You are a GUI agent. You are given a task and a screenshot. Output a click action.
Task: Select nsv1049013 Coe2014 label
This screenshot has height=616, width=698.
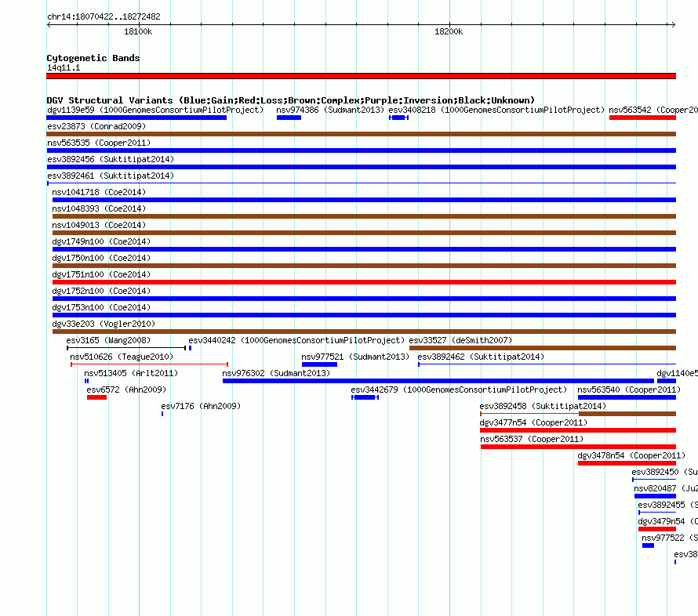click(x=99, y=225)
